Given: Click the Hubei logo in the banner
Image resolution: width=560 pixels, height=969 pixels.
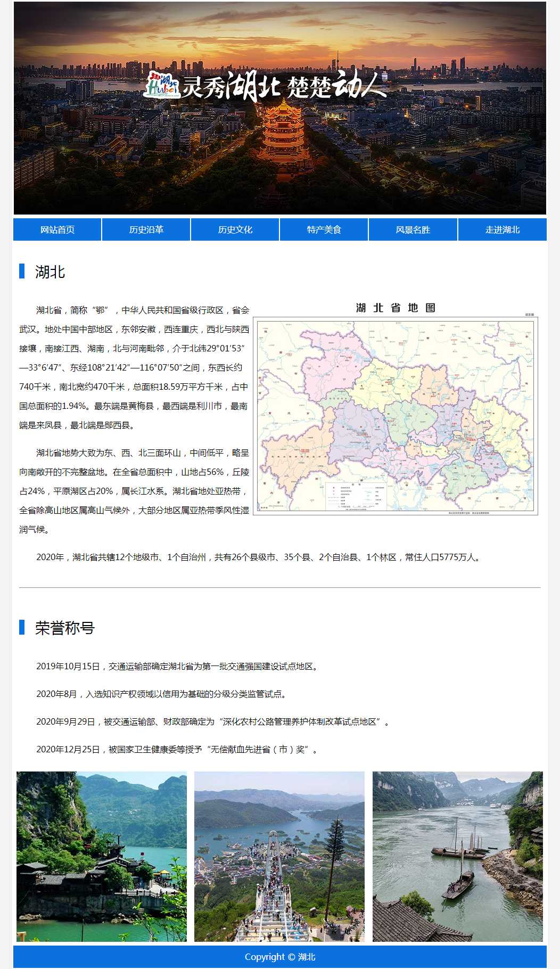Looking at the screenshot, I should [162, 86].
